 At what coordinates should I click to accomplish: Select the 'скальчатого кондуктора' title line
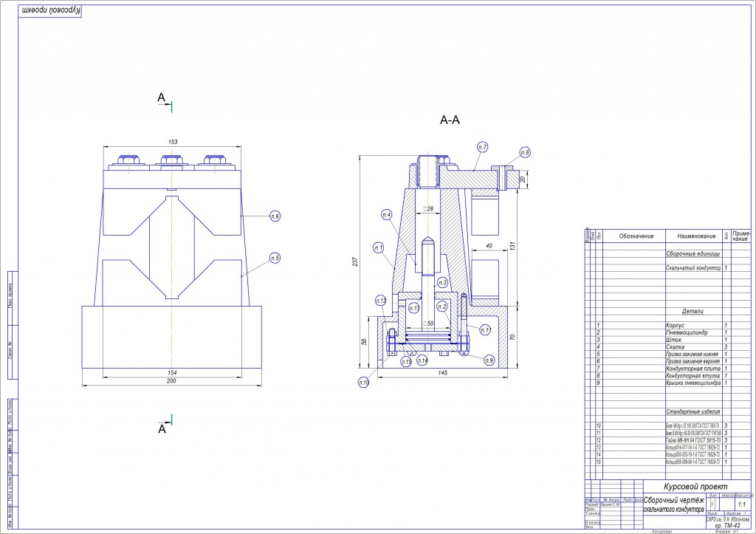673,510
